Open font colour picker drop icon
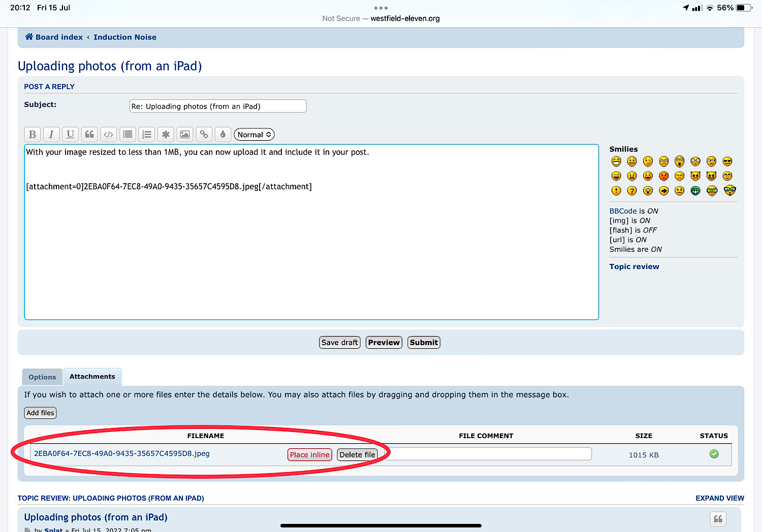This screenshot has width=762, height=532. (223, 135)
